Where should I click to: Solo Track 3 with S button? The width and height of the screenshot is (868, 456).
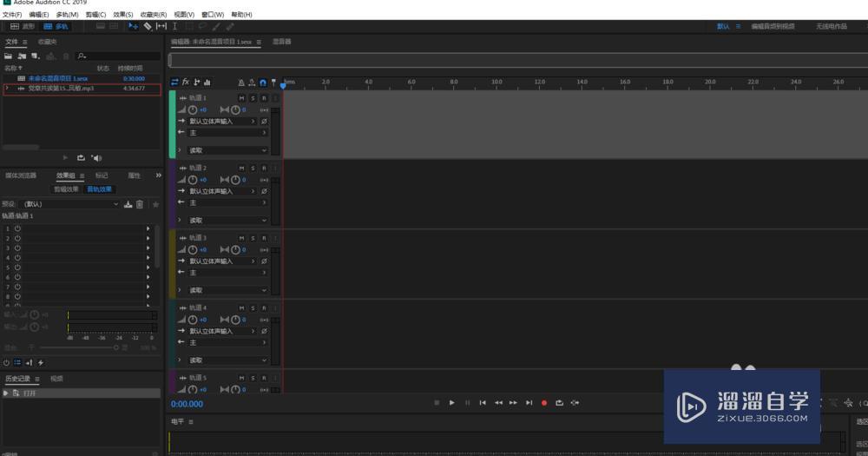pyautogui.click(x=253, y=238)
